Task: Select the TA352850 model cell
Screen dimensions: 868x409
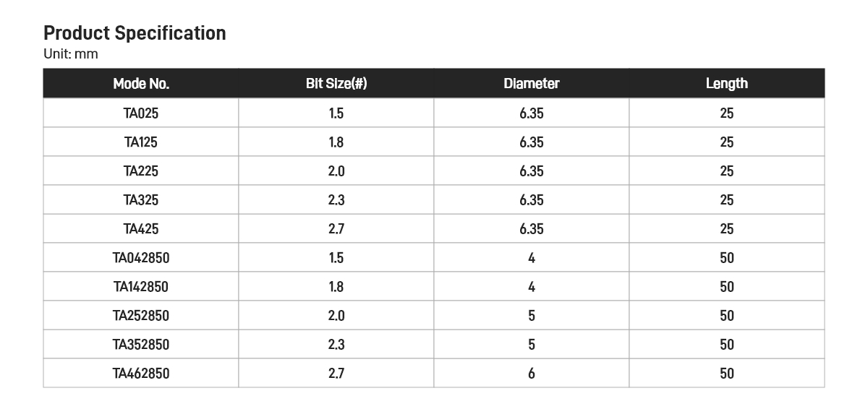Action: coord(141,345)
